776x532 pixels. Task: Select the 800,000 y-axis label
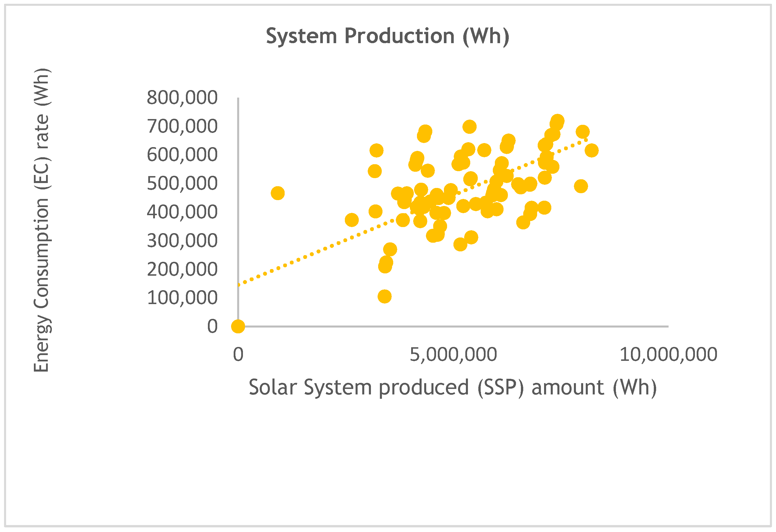(x=182, y=98)
